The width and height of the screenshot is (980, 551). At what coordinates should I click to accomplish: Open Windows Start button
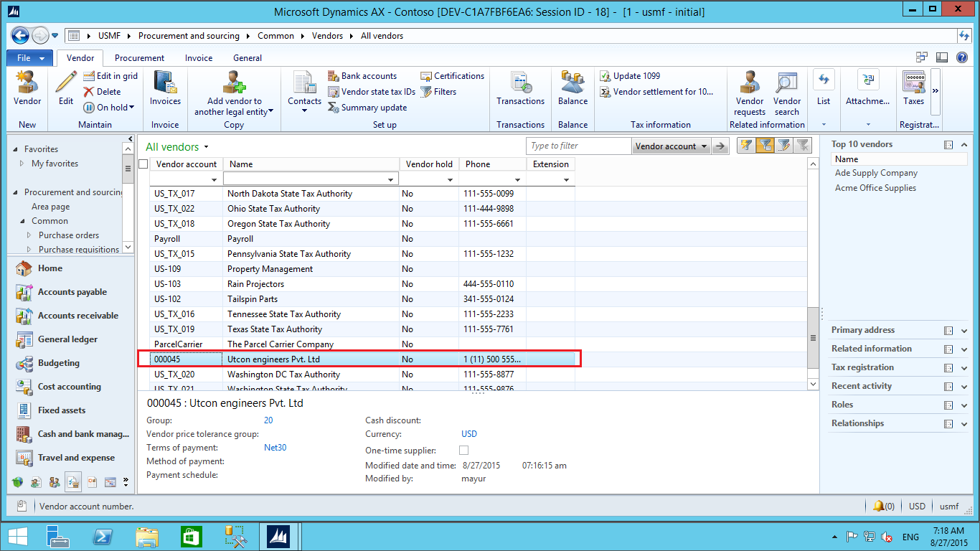[x=18, y=536]
